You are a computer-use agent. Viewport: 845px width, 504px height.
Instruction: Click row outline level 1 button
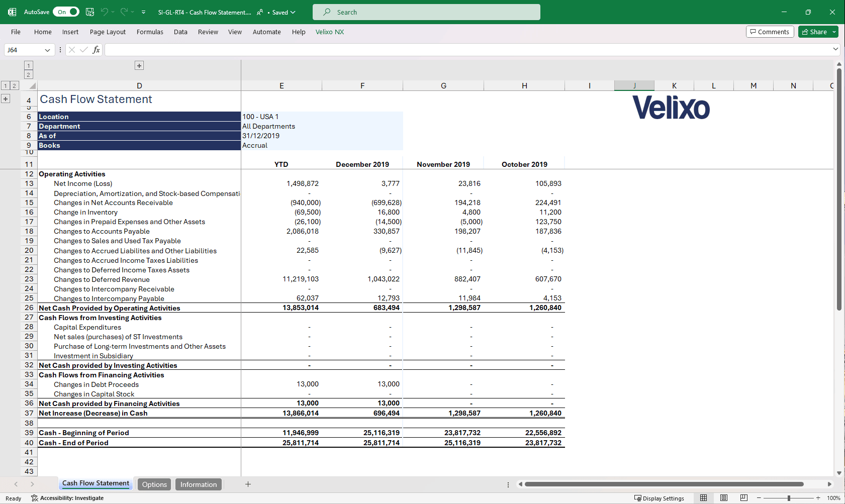coord(5,85)
